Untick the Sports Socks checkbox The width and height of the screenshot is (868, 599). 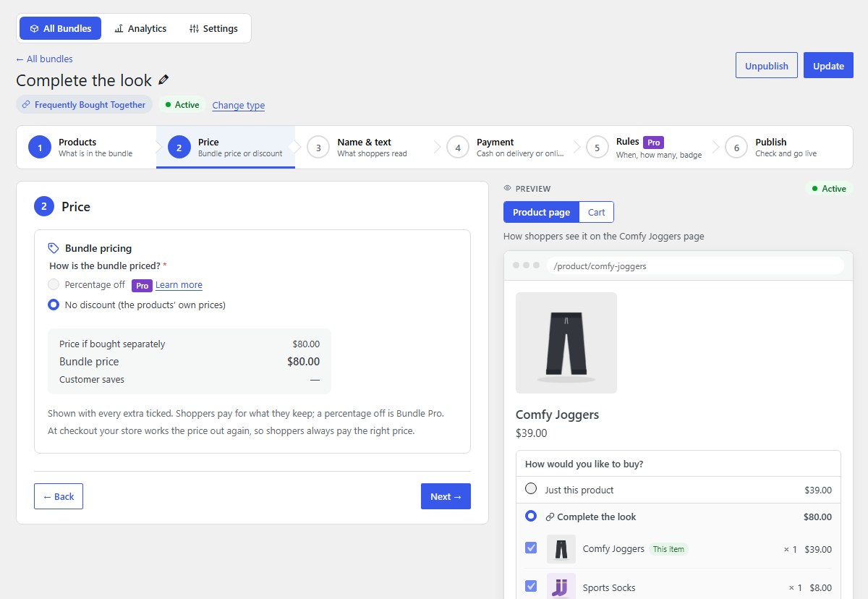tap(531, 586)
